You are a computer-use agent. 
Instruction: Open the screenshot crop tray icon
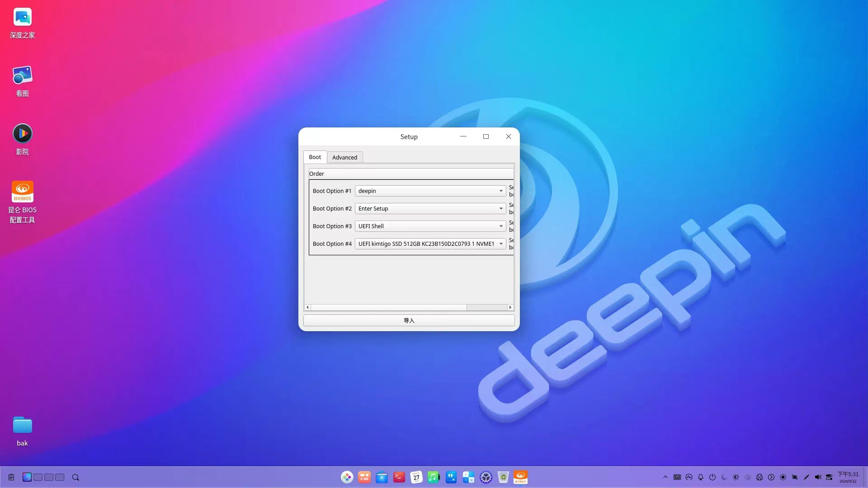click(x=795, y=477)
